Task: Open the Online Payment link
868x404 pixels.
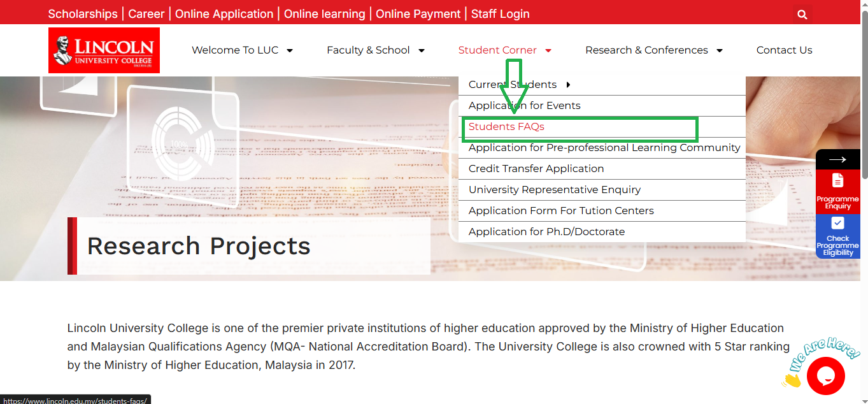Action: pyautogui.click(x=418, y=14)
